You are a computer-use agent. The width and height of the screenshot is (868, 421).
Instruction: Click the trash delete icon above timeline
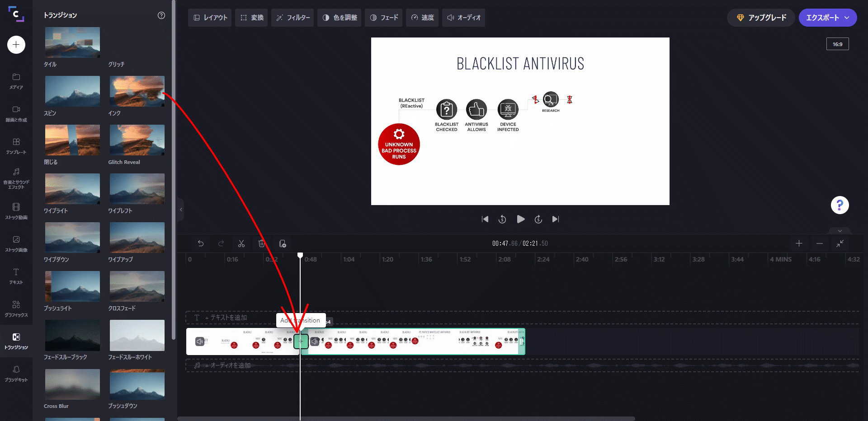(x=262, y=243)
